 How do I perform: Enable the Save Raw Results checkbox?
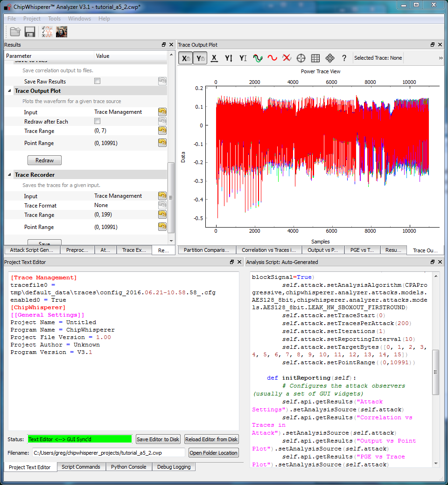pos(98,81)
